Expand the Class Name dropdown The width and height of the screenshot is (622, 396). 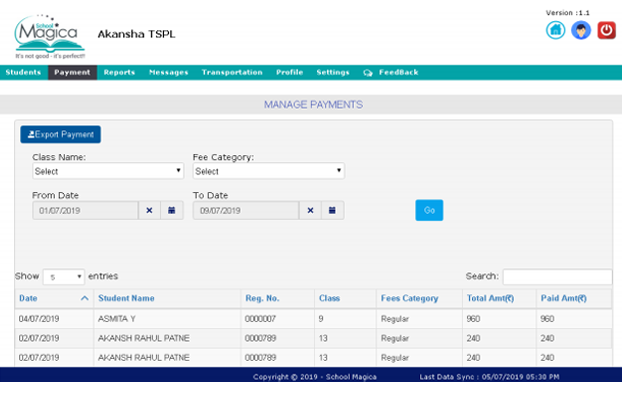pyautogui.click(x=108, y=171)
